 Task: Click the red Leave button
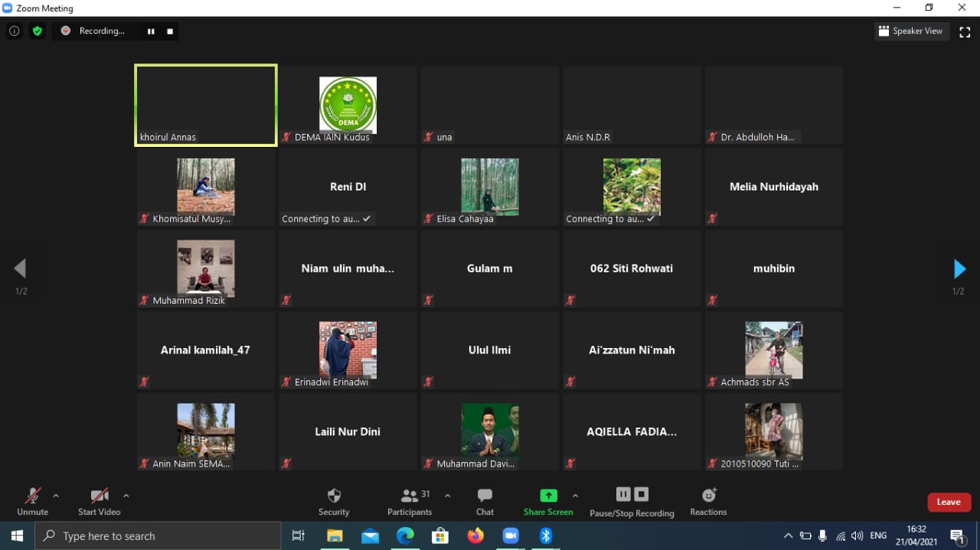(949, 502)
